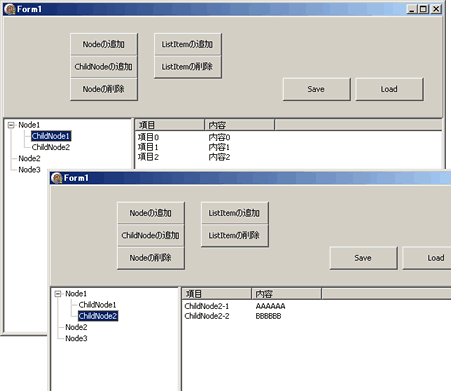451x391 pixels.
Task: Click ListItemの削除 button in the front window
Action: 235,235
